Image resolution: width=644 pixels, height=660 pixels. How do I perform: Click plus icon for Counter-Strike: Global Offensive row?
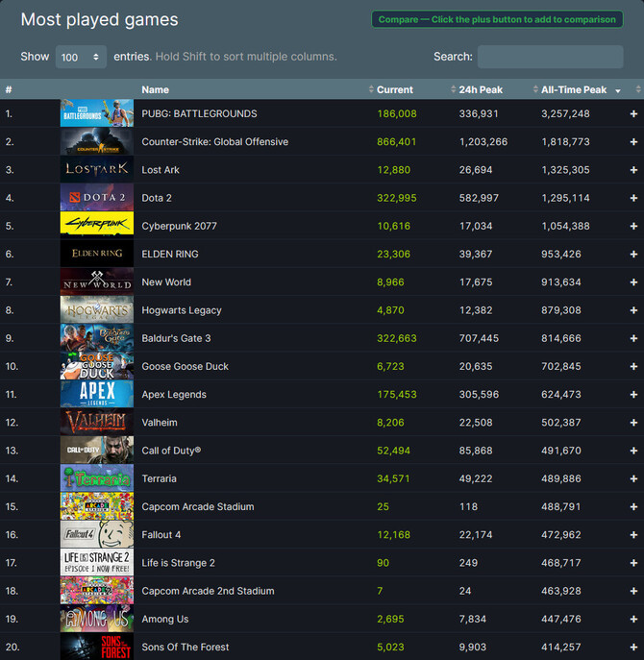click(x=633, y=142)
